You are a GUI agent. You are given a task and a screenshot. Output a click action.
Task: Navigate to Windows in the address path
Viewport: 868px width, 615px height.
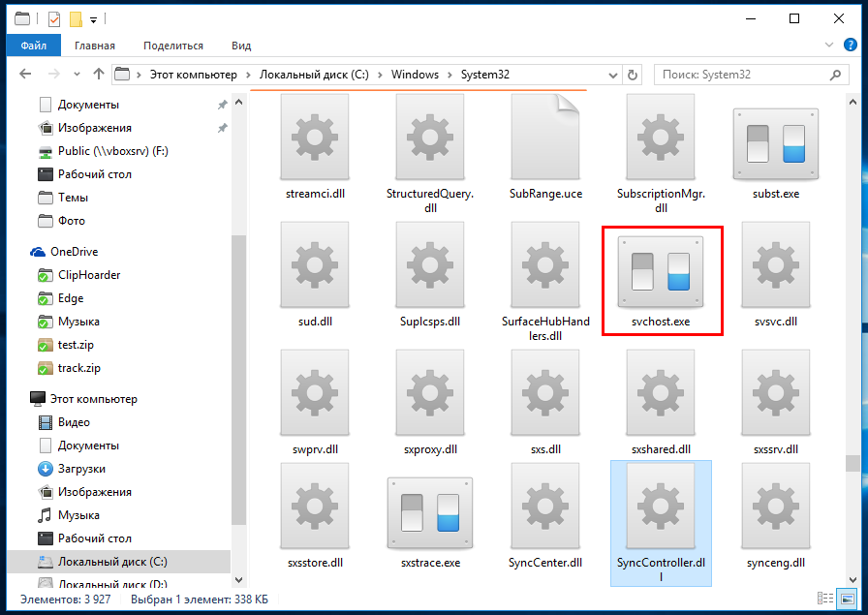pos(415,75)
